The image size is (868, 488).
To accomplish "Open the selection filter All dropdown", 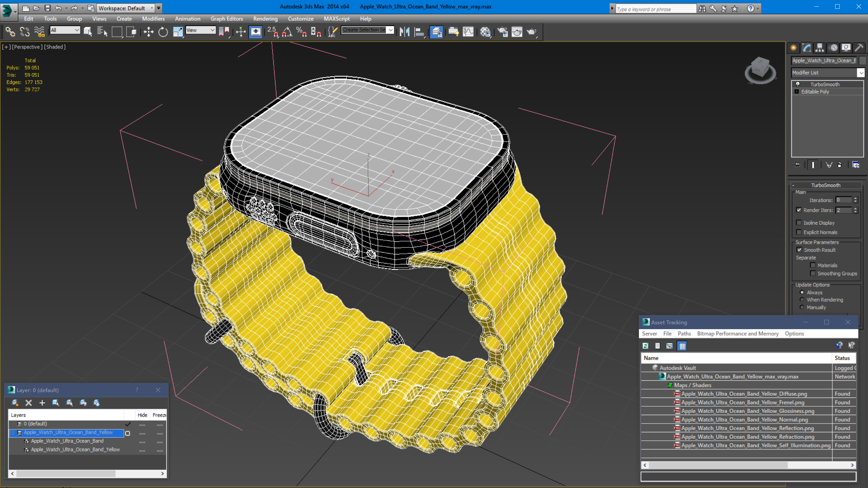I will tap(65, 30).
